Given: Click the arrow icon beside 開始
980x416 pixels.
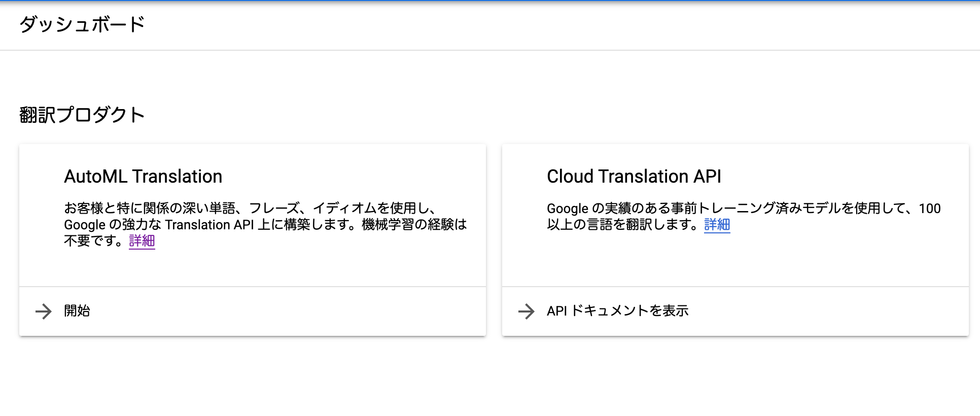Looking at the screenshot, I should (44, 311).
